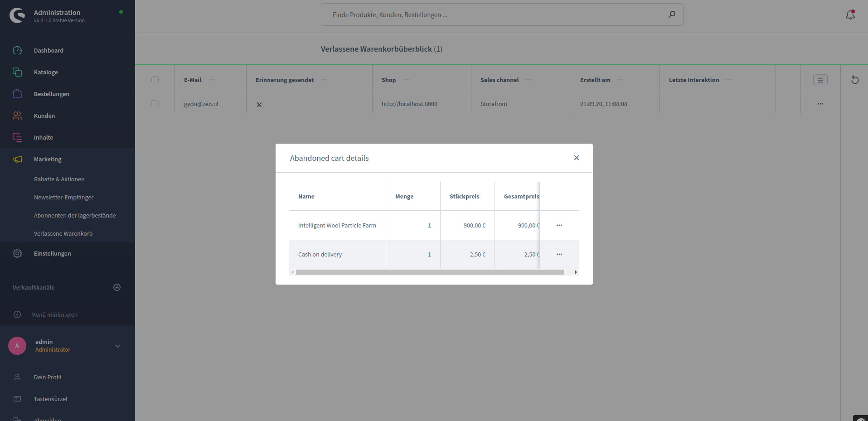Refresh the abandoned cart list
The width and height of the screenshot is (868, 421).
855,80
